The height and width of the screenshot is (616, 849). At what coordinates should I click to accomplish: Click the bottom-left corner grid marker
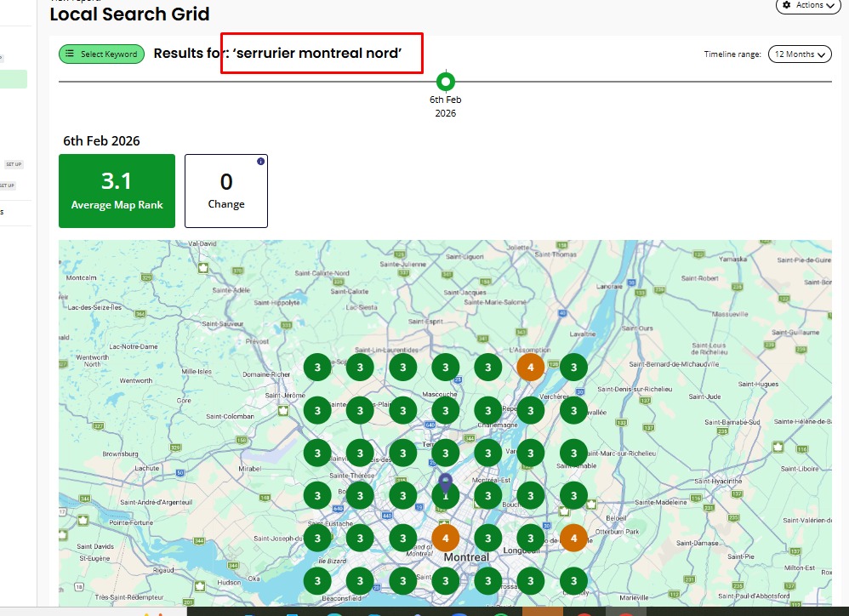click(x=318, y=581)
